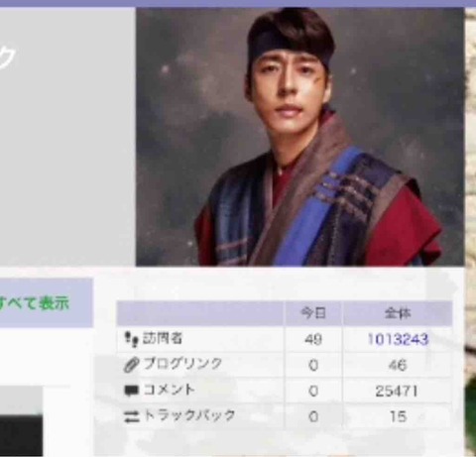Click the ブログリンク row label
Screen dimensions: 476x457
(x=182, y=364)
